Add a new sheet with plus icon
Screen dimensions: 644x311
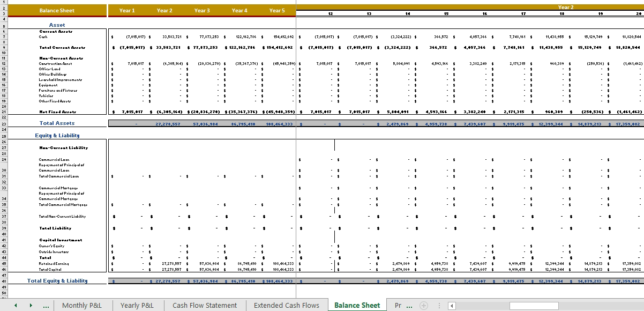(x=424, y=306)
